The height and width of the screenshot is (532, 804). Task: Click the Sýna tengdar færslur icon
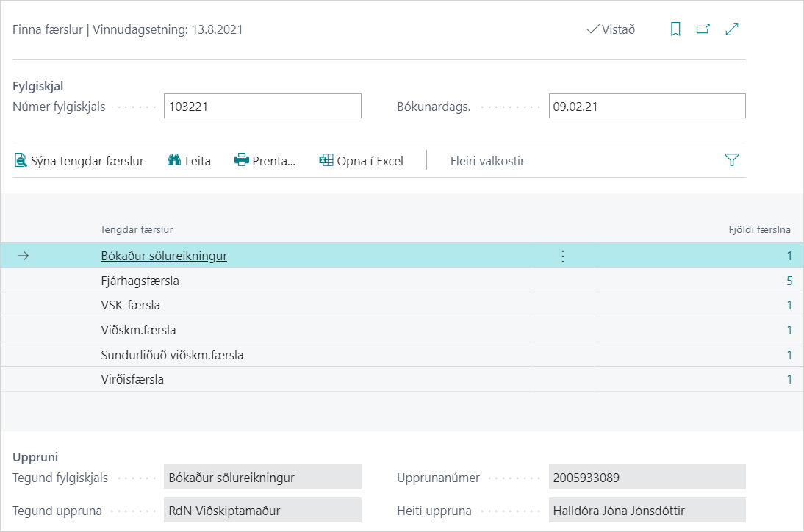tap(21, 160)
